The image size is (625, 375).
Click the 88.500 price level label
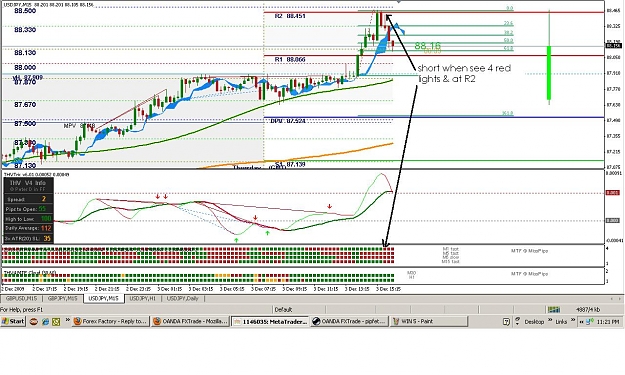click(25, 11)
